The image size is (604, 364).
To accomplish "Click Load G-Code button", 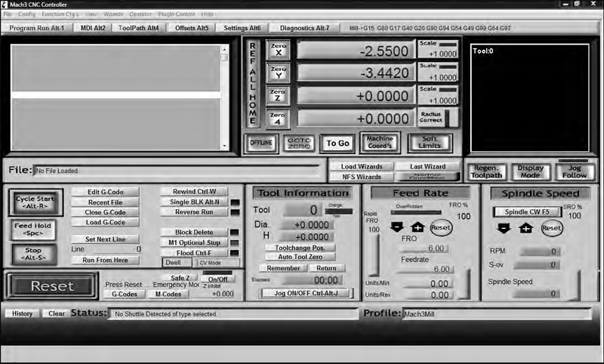I will [105, 222].
